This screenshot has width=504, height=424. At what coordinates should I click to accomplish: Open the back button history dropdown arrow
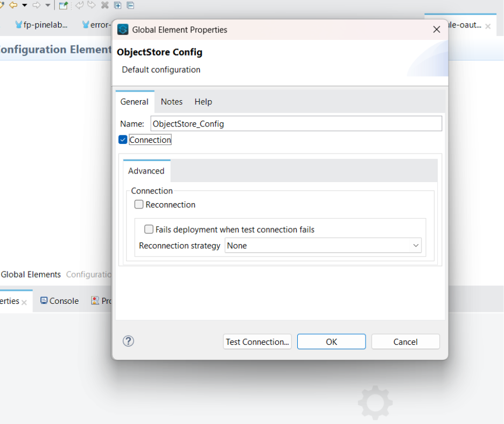(24, 5)
